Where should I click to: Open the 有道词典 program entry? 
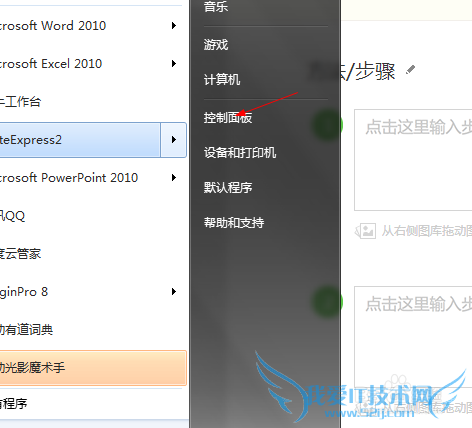(x=26, y=330)
